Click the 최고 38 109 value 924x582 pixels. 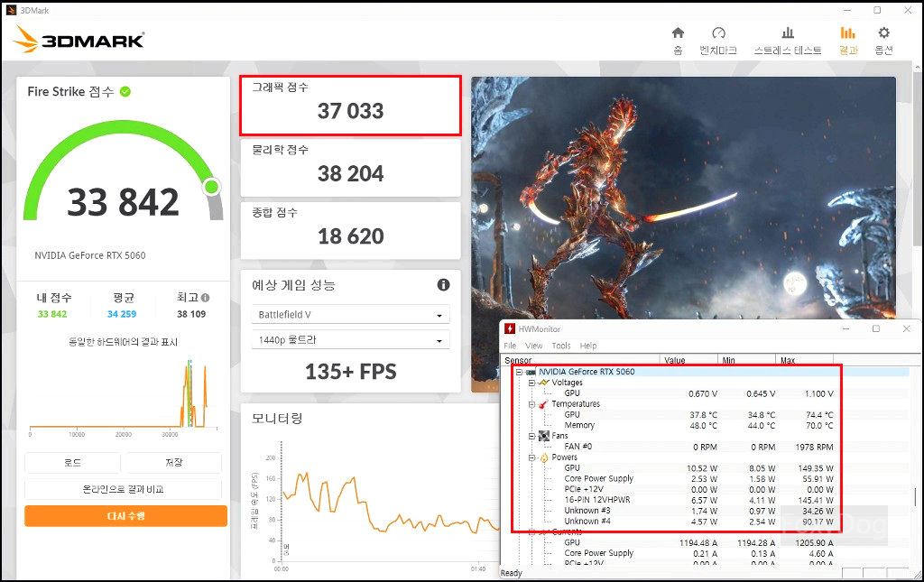191,314
